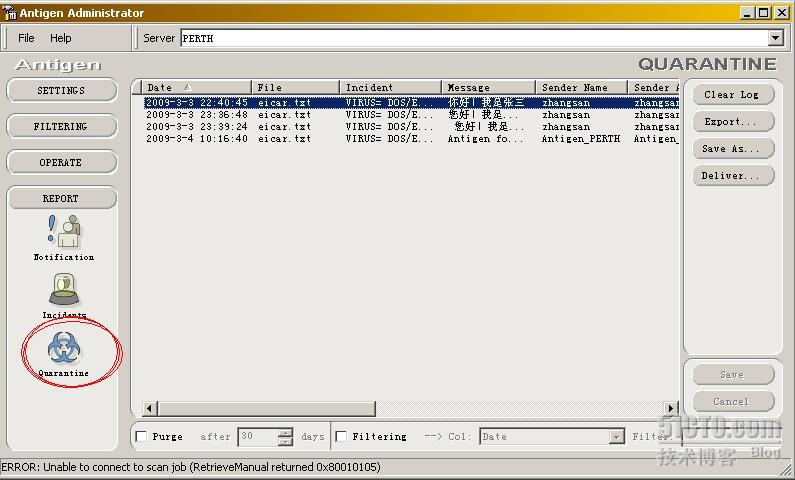The height and width of the screenshot is (480, 795).
Task: Click zhangsan sender name in 23:39:24 row
Action: (566, 127)
